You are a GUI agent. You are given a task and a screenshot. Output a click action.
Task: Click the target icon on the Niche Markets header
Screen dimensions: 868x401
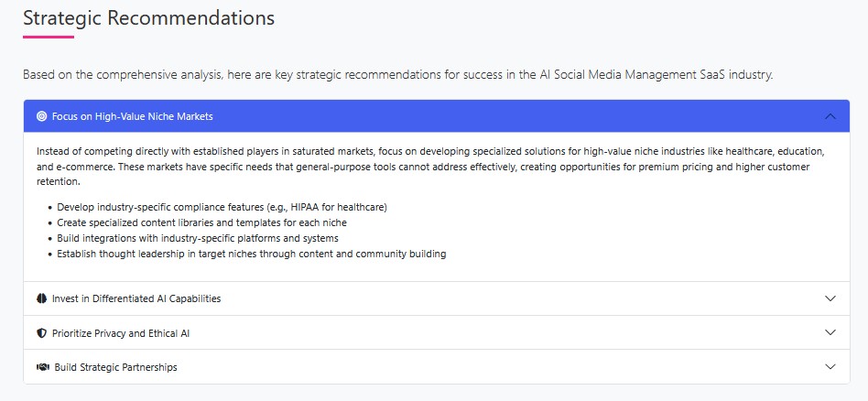click(x=41, y=116)
